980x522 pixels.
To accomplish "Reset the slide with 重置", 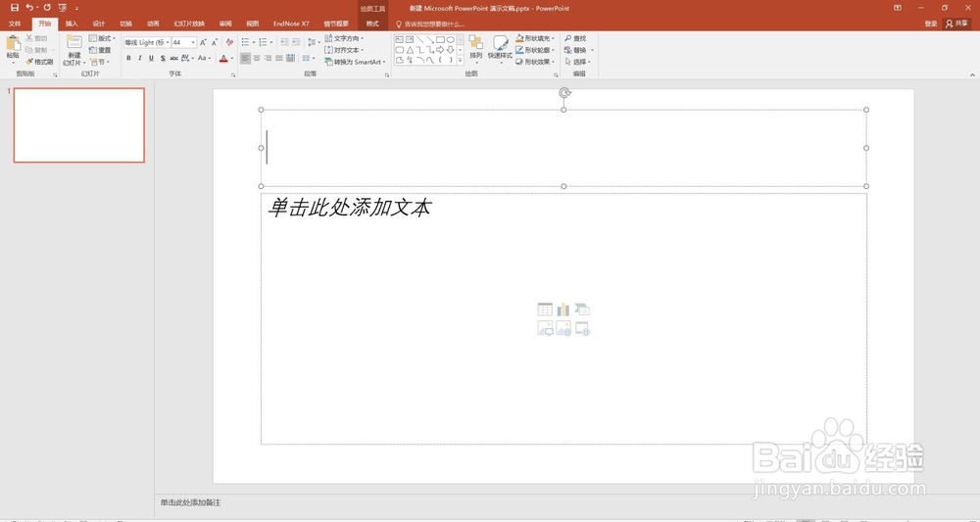I will point(100,50).
